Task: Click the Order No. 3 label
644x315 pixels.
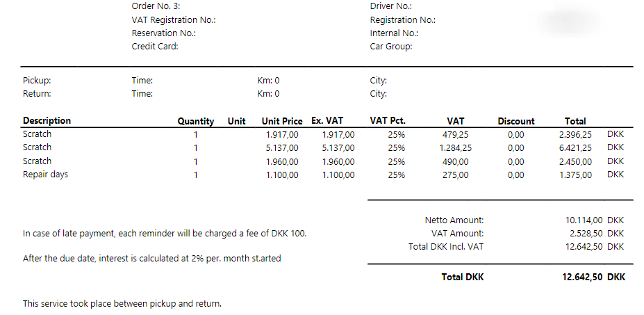Action: [x=156, y=6]
